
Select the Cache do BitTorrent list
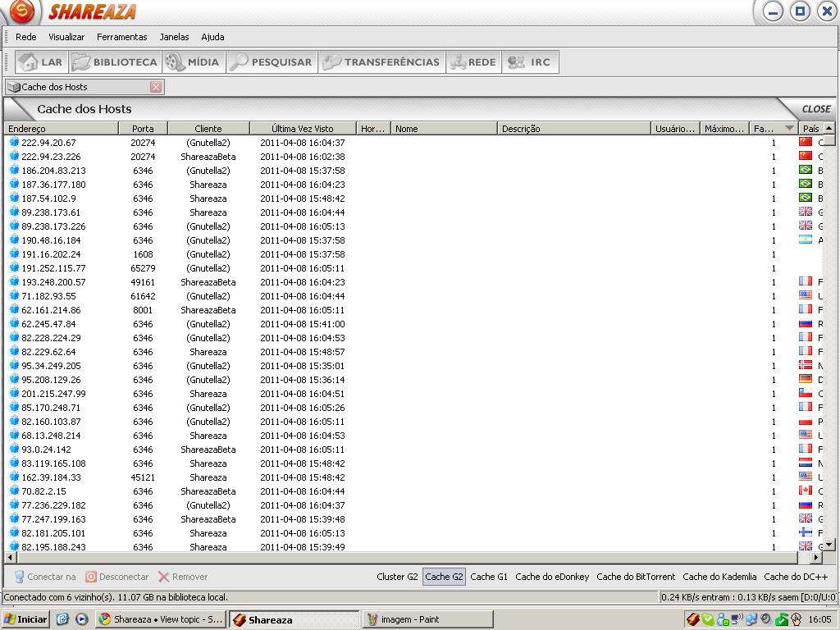point(636,577)
